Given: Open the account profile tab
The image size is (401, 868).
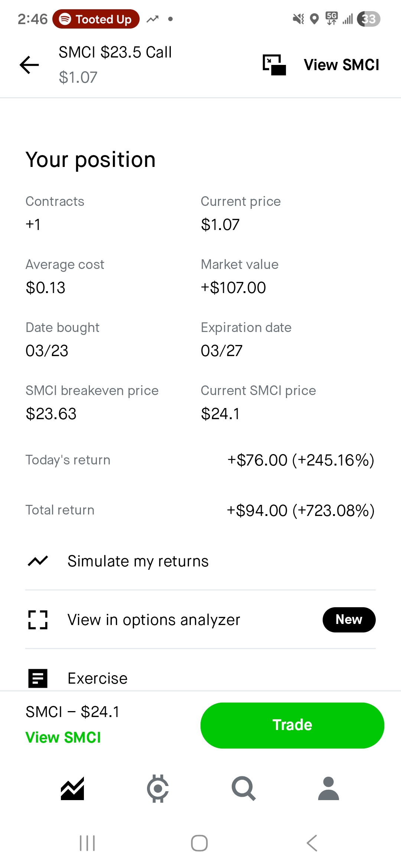Looking at the screenshot, I should 329,789.
